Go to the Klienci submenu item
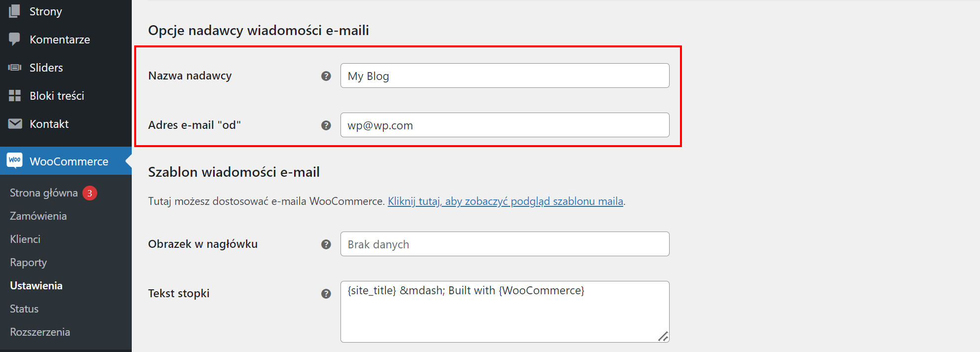Image resolution: width=980 pixels, height=352 pixels. [x=25, y=239]
